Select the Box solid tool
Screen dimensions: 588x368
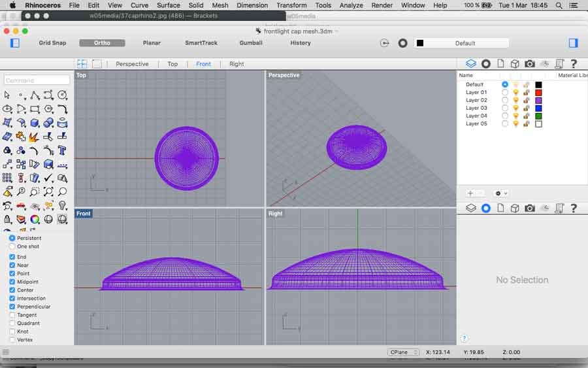(x=35, y=123)
